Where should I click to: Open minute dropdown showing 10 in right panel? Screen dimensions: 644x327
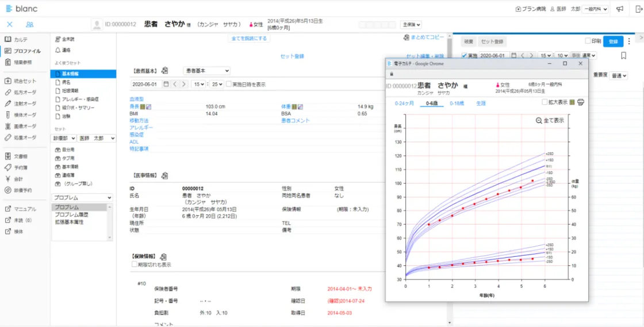561,55
